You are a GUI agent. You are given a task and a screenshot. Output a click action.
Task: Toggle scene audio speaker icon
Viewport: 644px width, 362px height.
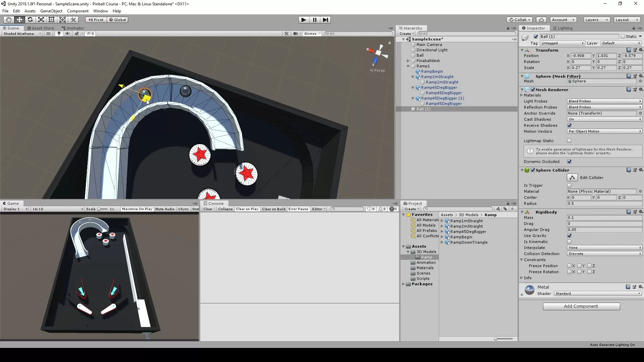tap(68, 34)
